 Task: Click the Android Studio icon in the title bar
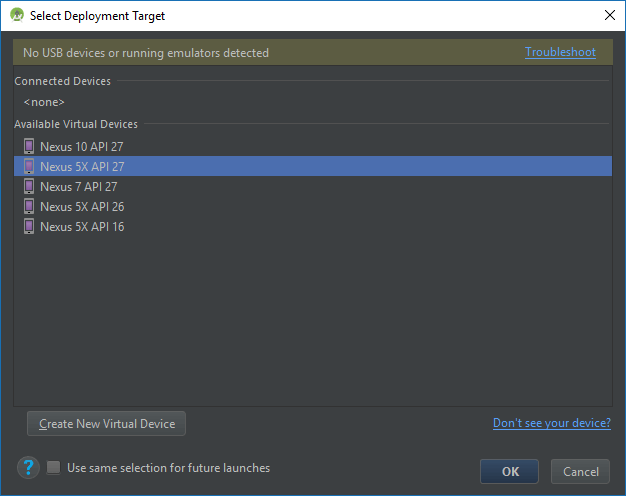click(17, 16)
